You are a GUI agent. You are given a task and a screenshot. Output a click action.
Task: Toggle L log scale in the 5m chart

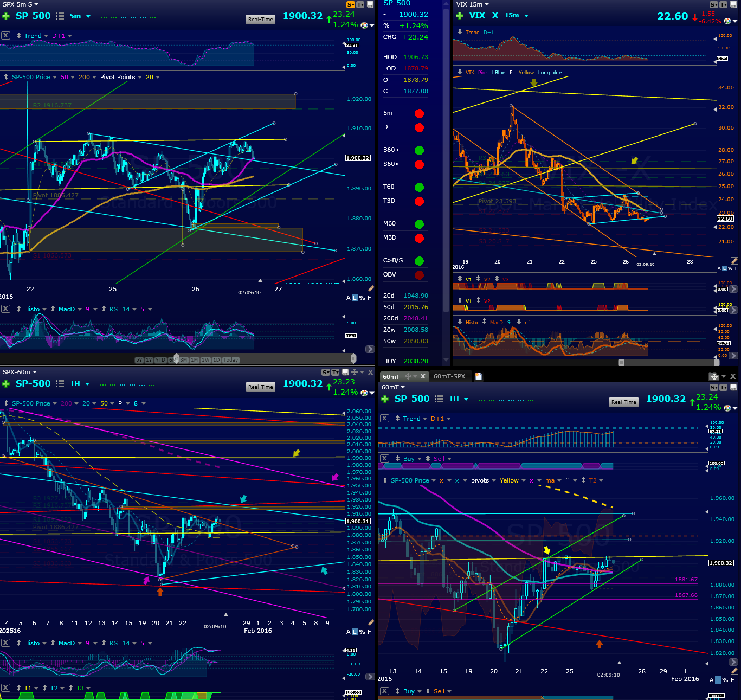[355, 298]
